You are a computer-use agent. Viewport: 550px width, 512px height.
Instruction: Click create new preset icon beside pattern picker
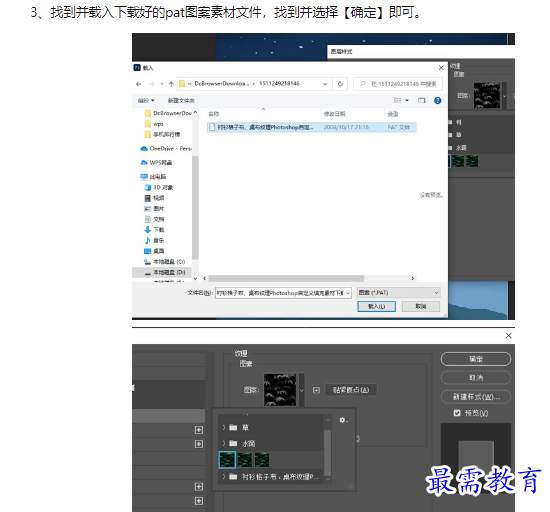pyautogui.click(x=316, y=390)
